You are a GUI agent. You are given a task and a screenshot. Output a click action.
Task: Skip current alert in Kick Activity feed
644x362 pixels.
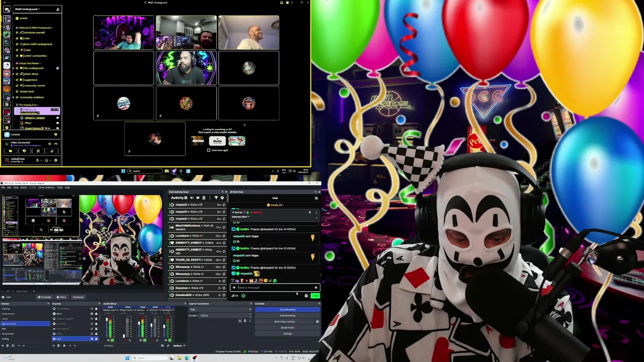(198, 198)
